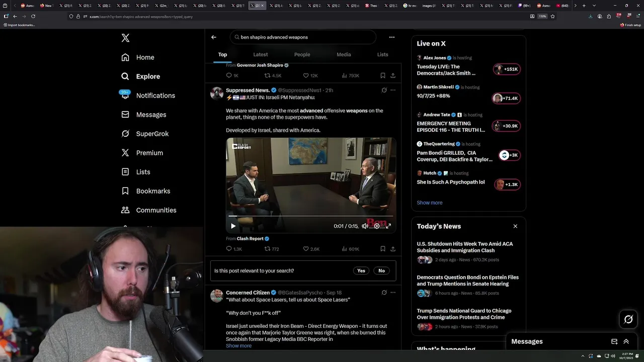This screenshot has width=644, height=362.
Task: Show hidden system tray icons
Action: click(583, 356)
